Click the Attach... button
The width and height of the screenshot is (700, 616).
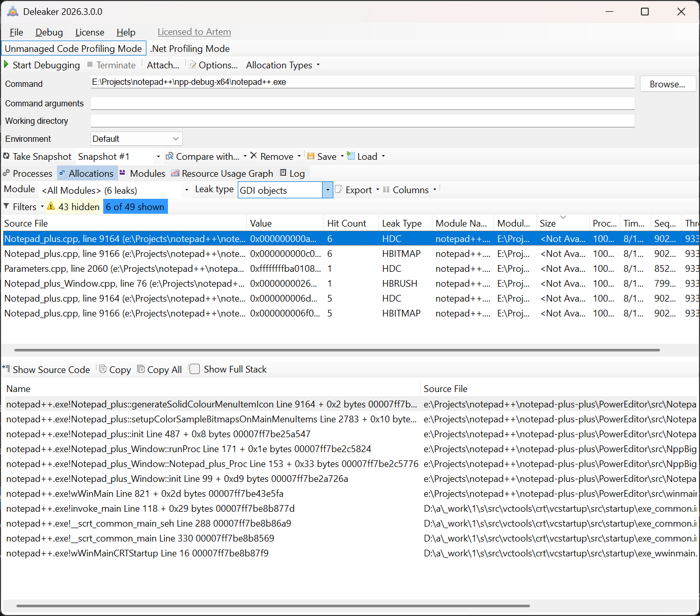tap(163, 65)
